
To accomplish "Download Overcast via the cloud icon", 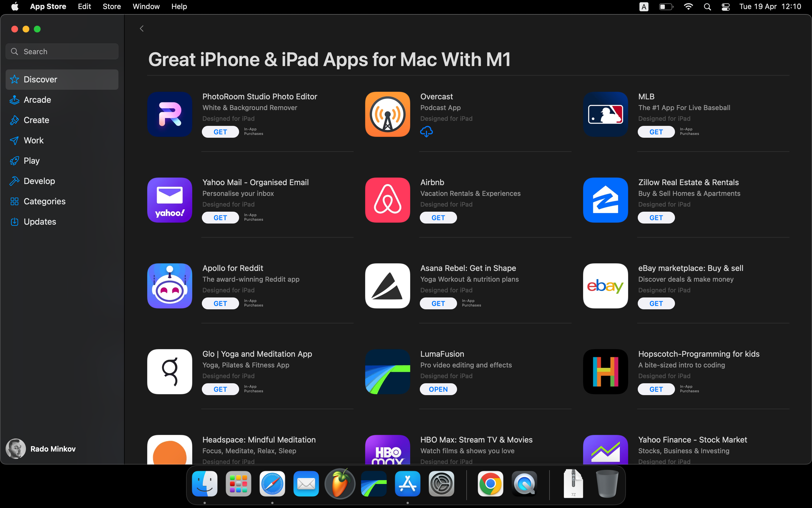I will pyautogui.click(x=426, y=132).
